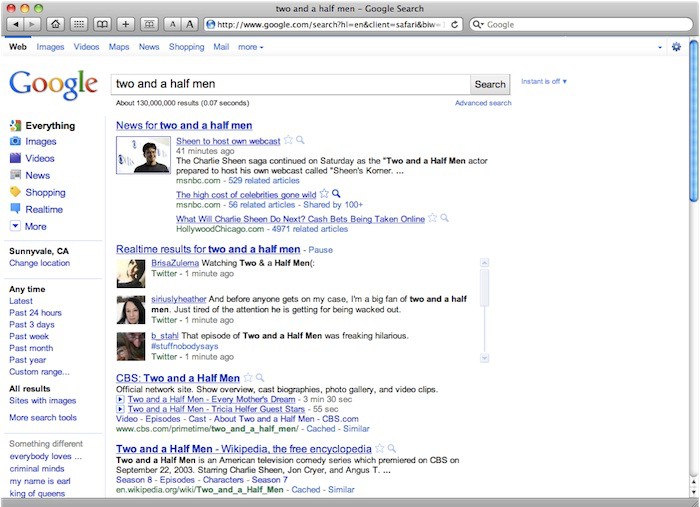The width and height of the screenshot is (700, 507).
Task: Open the 'Advanced search' link
Action: [x=483, y=103]
